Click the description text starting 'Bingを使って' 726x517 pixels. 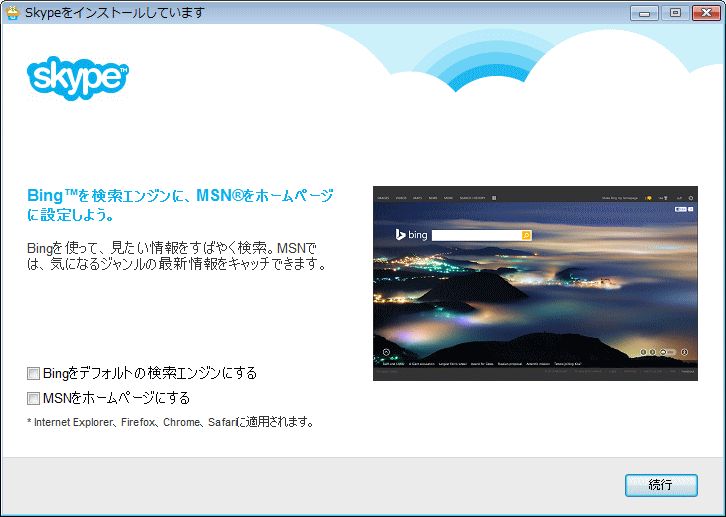pos(177,256)
